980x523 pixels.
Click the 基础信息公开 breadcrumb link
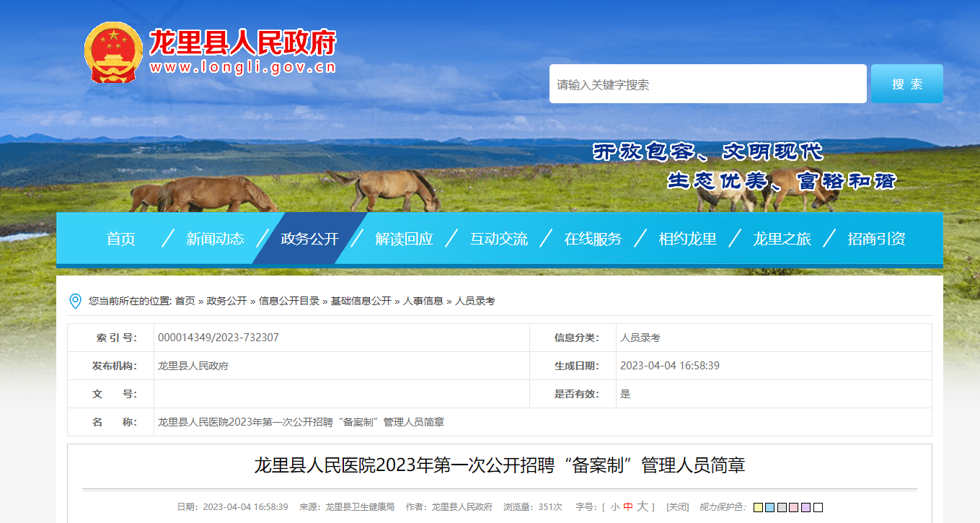[361, 301]
